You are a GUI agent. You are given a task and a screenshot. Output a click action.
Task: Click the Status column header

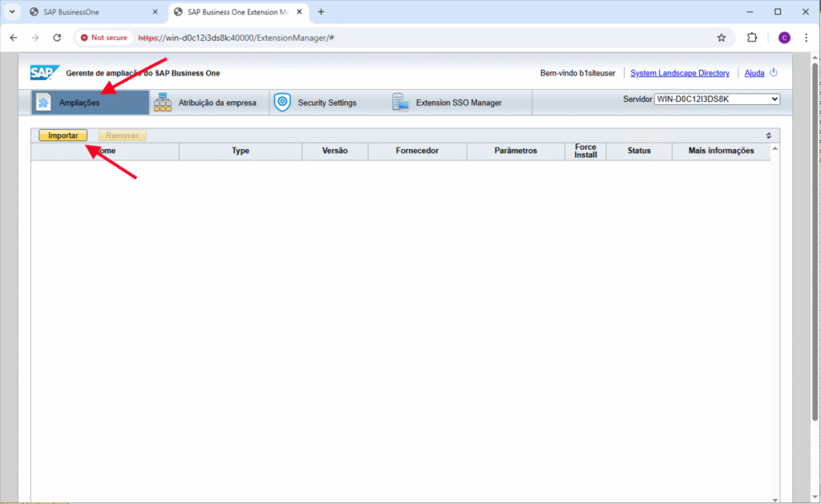coord(639,151)
